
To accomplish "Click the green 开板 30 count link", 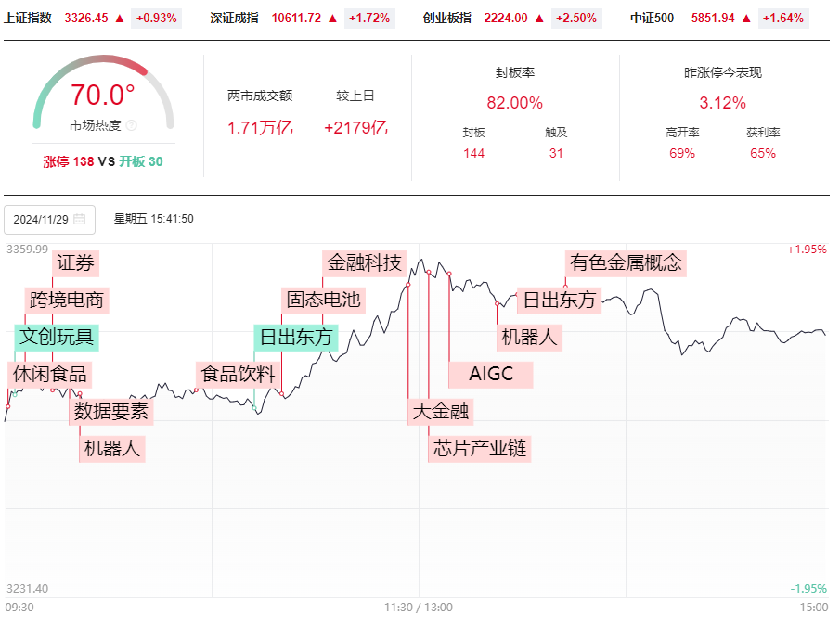I will [141, 161].
